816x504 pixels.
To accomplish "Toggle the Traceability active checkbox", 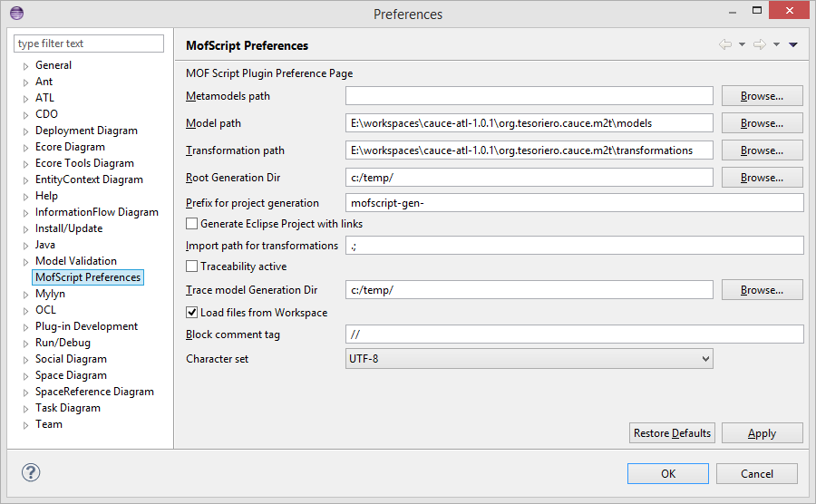I will pos(192,267).
